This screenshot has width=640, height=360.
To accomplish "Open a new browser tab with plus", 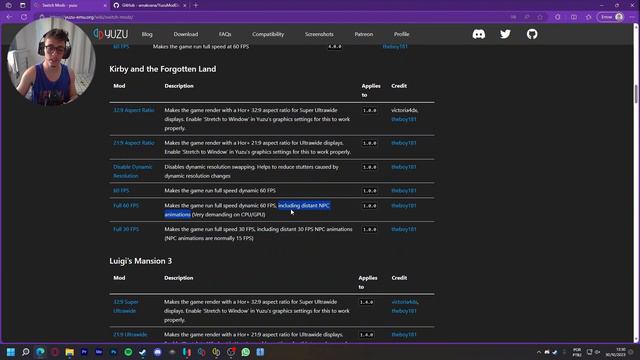I will click(196, 5).
